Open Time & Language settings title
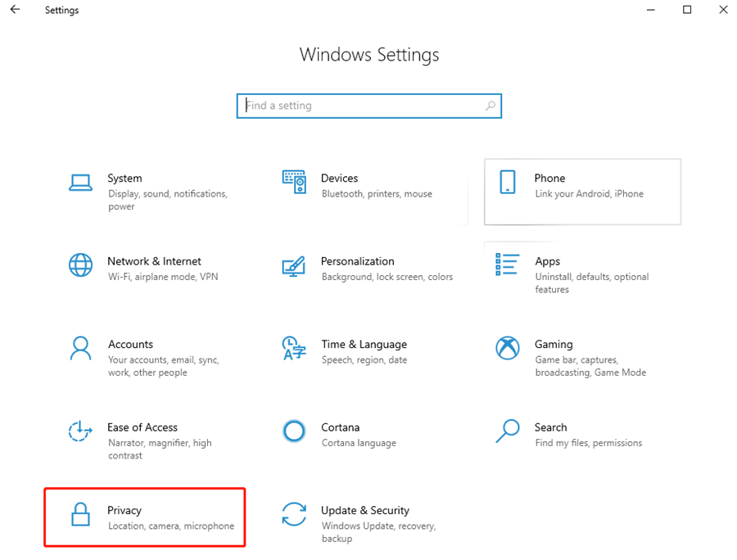Image resolution: width=737 pixels, height=560 pixels. point(364,345)
